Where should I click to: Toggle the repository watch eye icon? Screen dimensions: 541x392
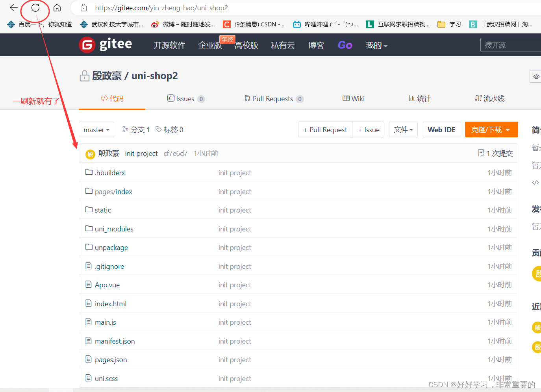click(x=535, y=76)
